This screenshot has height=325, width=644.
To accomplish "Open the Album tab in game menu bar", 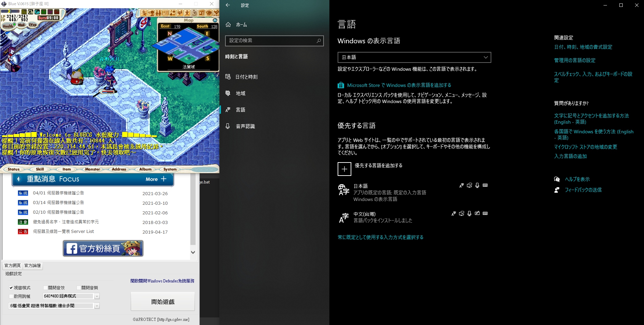I will 145,169.
